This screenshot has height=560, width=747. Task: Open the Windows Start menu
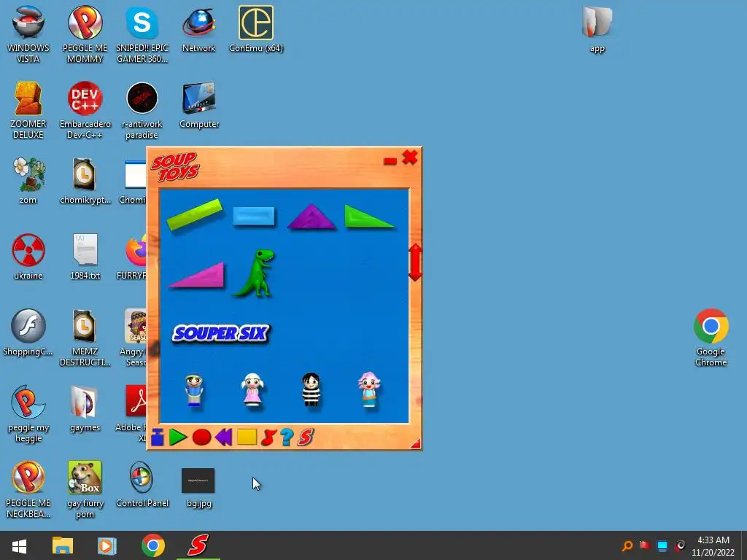19,545
